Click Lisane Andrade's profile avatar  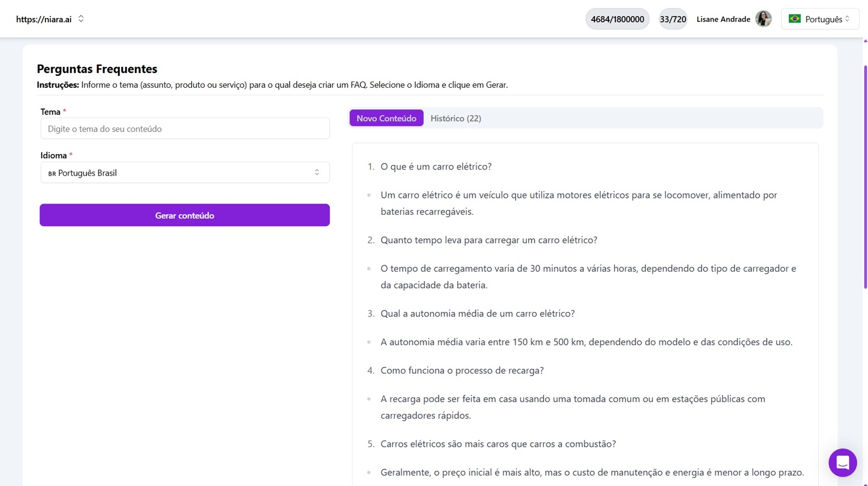tap(763, 19)
